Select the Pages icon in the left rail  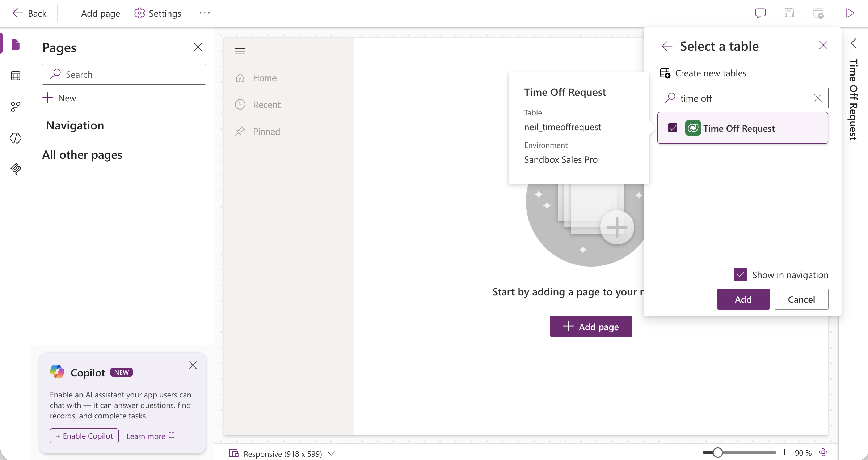tap(16, 44)
